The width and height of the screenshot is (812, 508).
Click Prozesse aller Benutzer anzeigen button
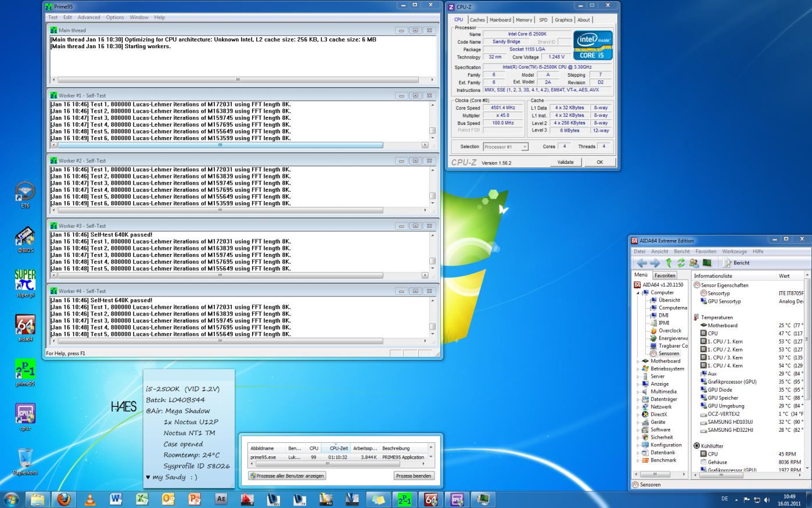[x=287, y=475]
